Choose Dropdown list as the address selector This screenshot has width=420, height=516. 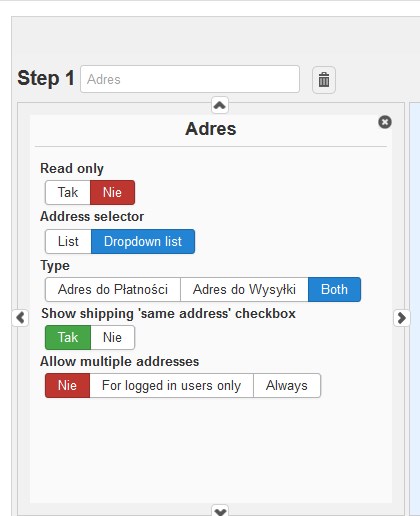(143, 241)
